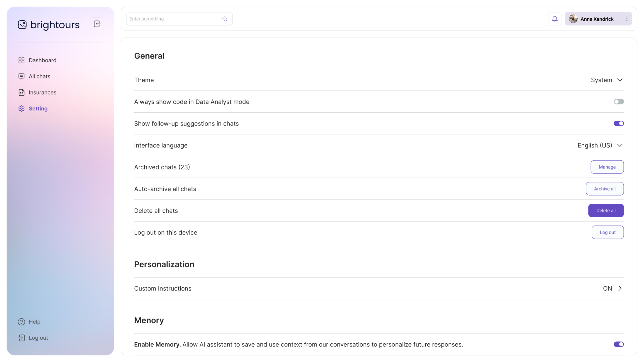Open the three-dot menu beside Anna Kendrick

point(627,19)
